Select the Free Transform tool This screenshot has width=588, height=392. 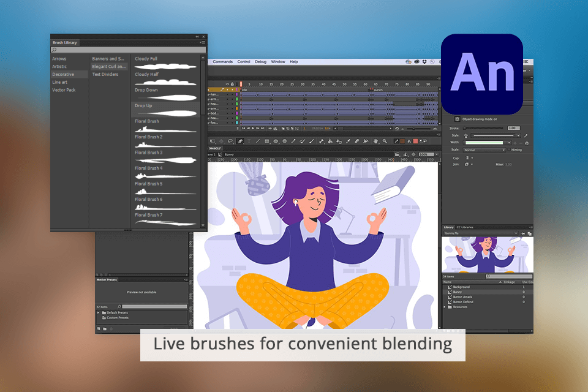click(x=213, y=141)
